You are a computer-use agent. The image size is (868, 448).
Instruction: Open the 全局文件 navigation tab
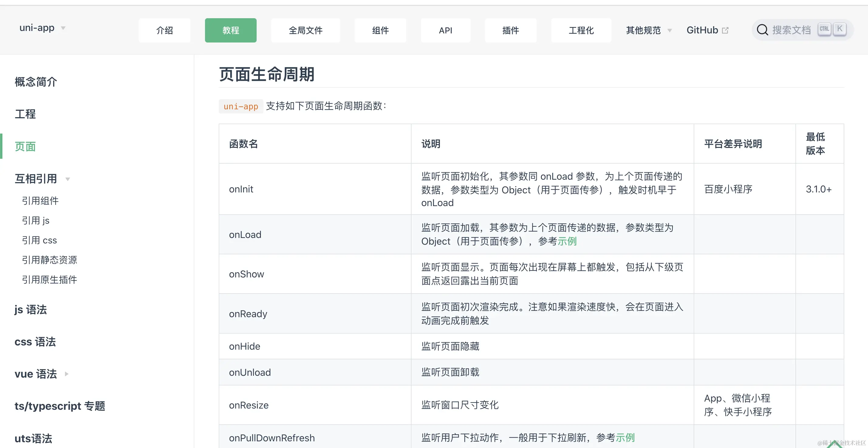[305, 30]
